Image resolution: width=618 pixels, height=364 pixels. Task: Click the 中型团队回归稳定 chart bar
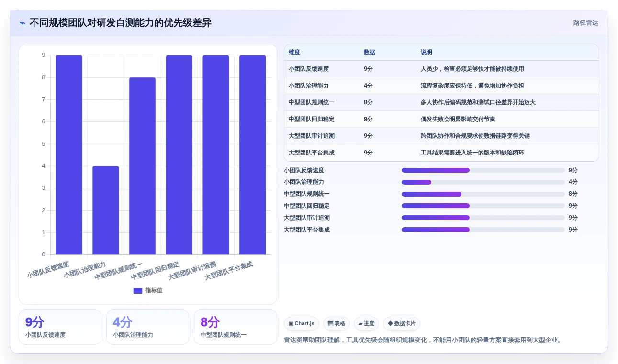pyautogui.click(x=179, y=155)
